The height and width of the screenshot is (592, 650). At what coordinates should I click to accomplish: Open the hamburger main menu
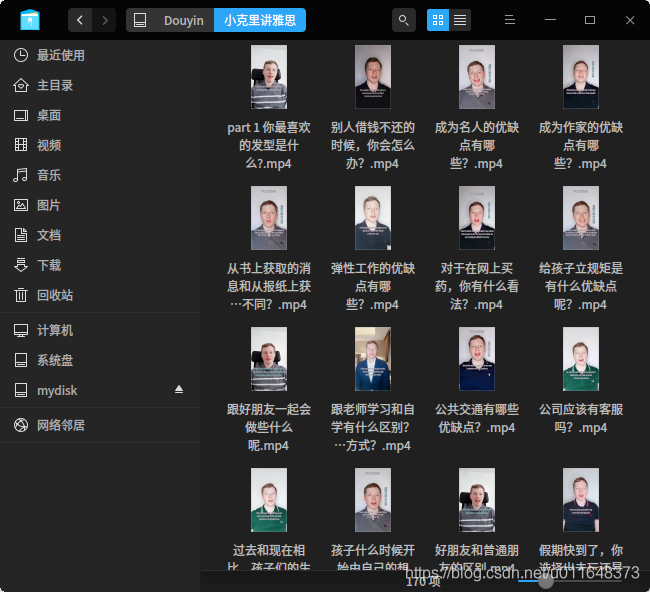coord(510,20)
